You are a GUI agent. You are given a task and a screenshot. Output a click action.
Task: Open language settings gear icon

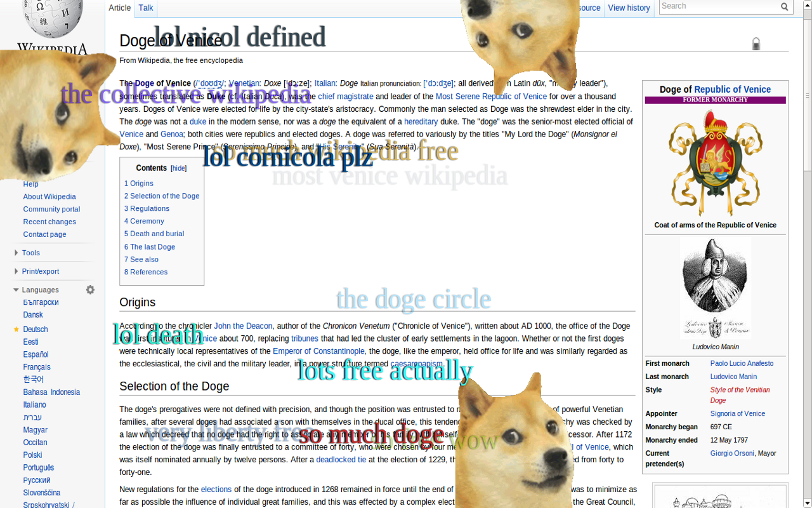90,290
